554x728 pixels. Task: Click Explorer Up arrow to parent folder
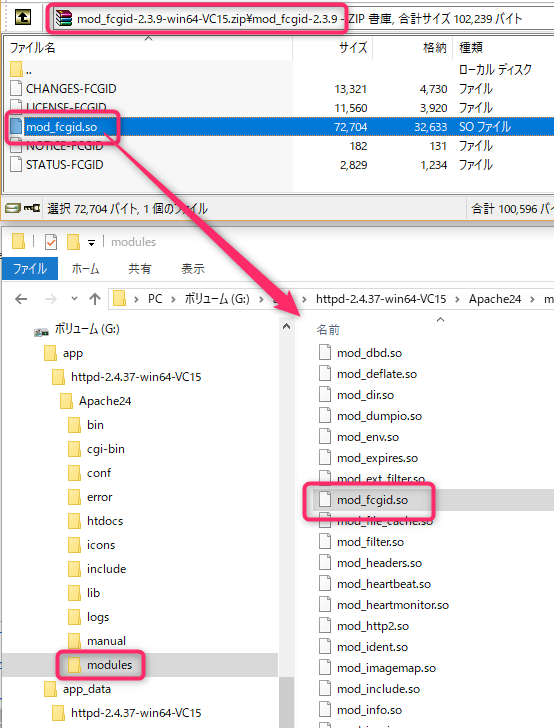click(95, 299)
